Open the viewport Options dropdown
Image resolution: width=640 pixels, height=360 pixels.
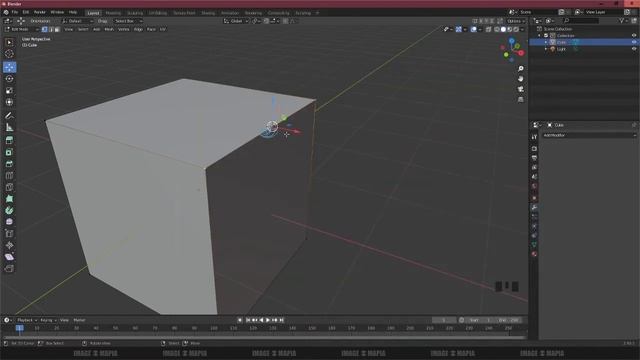(x=516, y=21)
